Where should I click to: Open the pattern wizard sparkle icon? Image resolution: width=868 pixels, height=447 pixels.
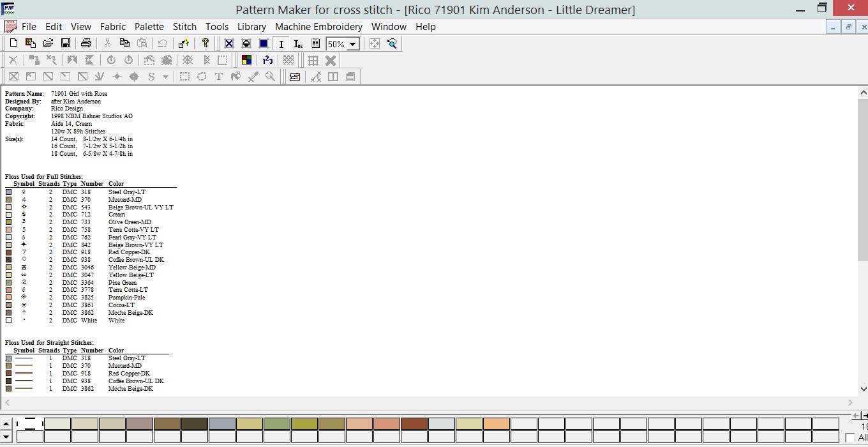pyautogui.click(x=184, y=43)
